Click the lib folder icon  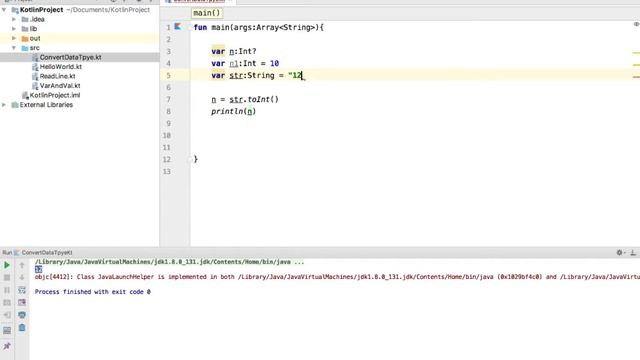click(x=25, y=29)
